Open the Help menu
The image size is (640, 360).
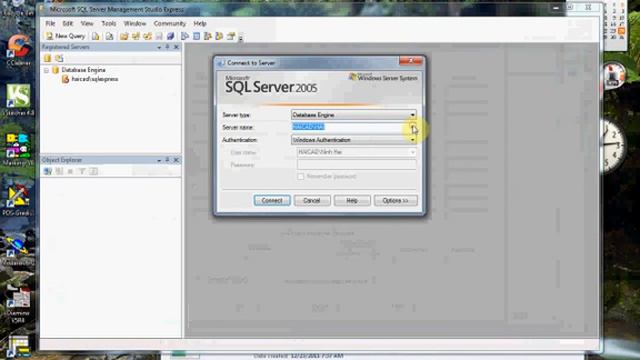click(200, 23)
